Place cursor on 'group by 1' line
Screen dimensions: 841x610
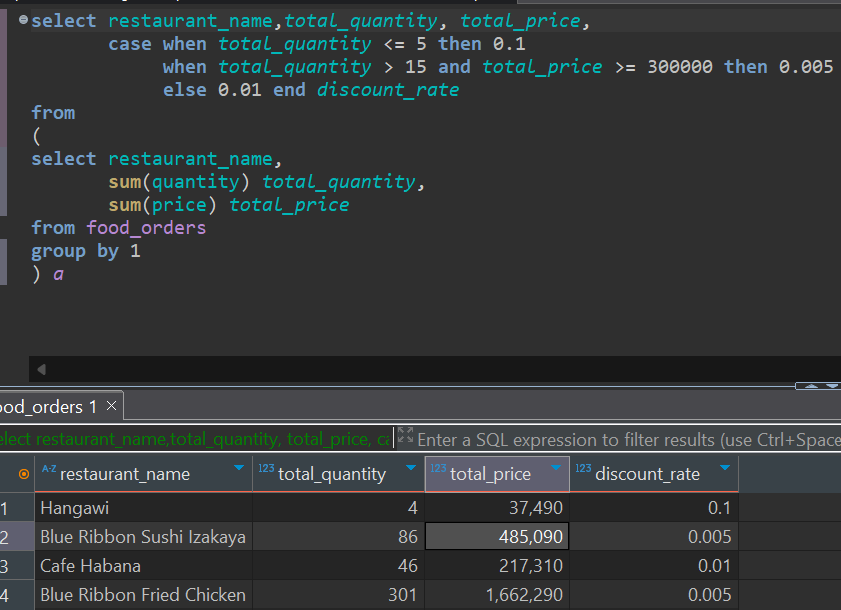tap(86, 251)
